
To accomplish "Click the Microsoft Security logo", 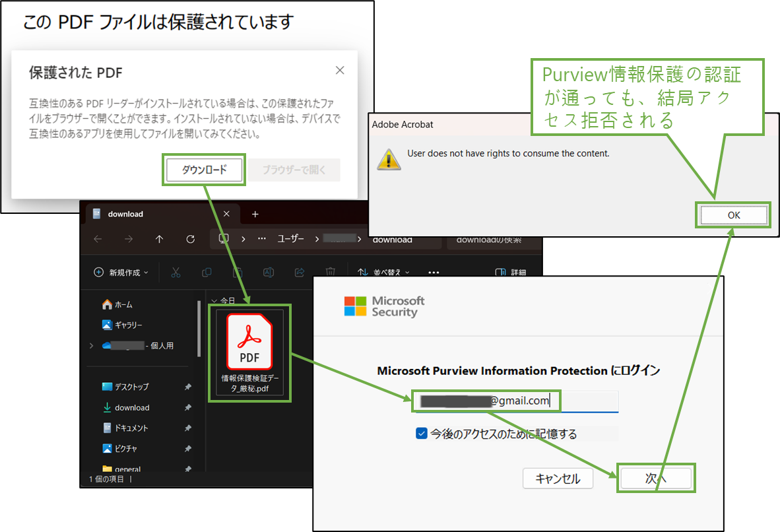I will coord(384,306).
